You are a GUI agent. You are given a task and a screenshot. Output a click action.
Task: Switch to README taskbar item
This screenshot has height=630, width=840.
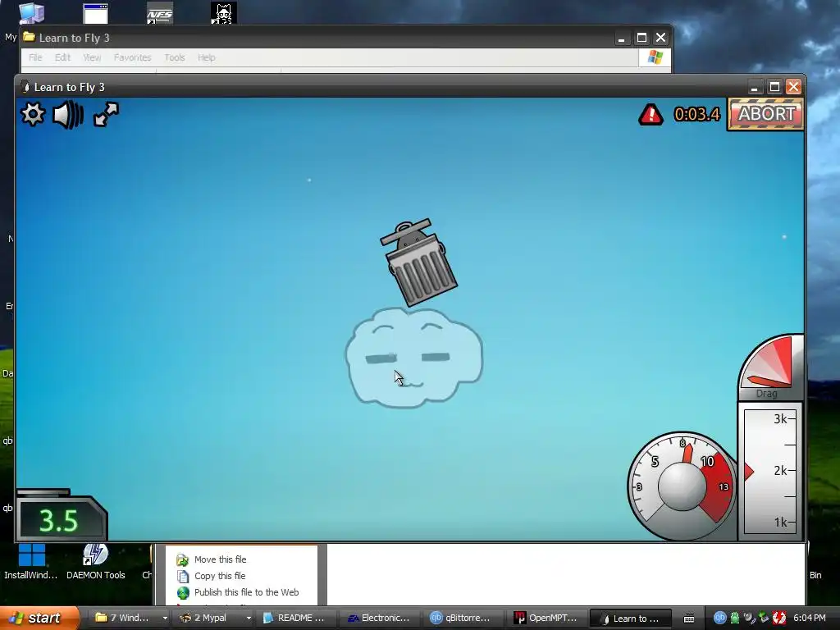[x=295, y=618]
